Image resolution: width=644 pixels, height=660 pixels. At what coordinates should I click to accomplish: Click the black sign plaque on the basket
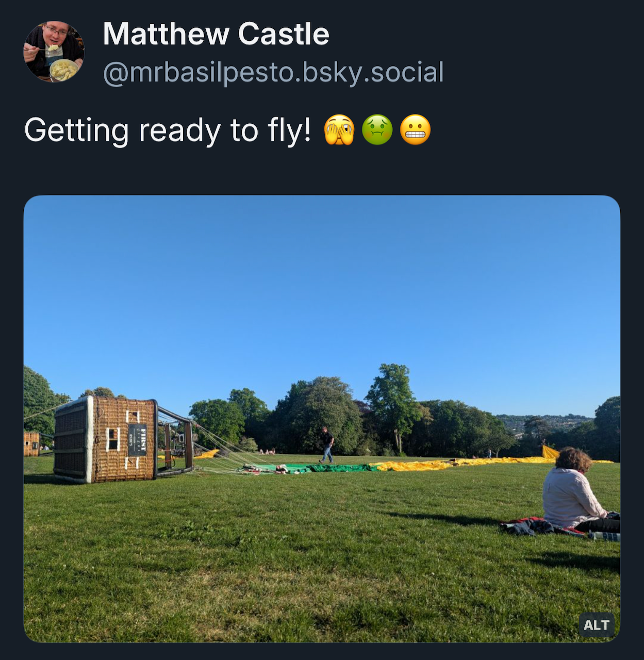137,440
